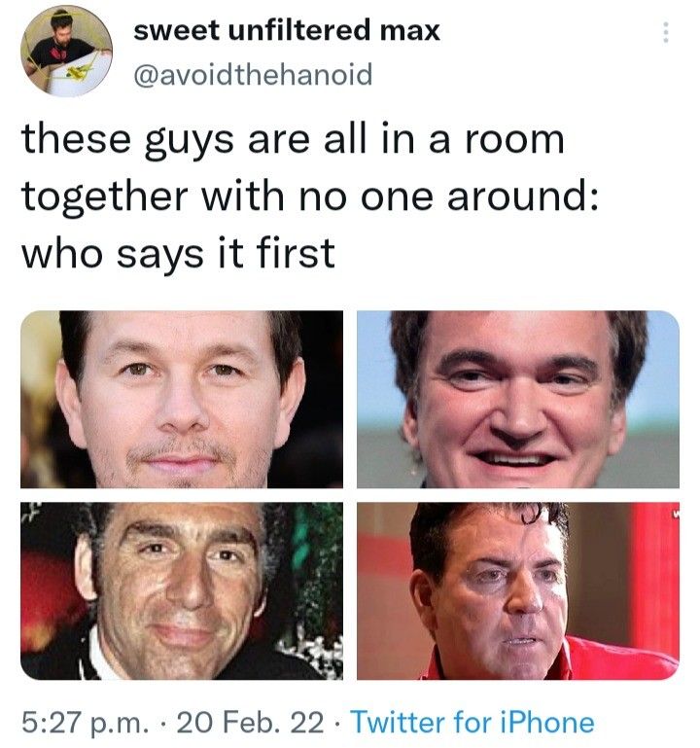The image size is (700, 748).
Task: Click tweet text 'these guys are all in a room'
Action: tap(293, 140)
